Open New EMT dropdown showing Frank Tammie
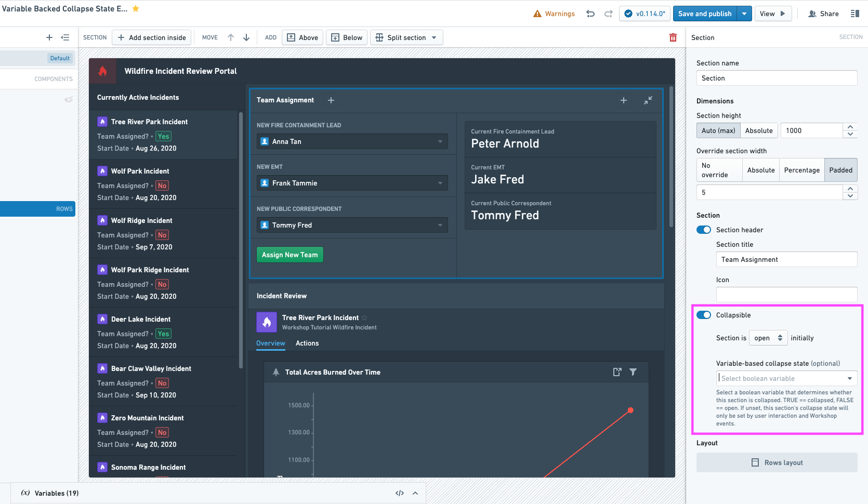Viewport: 868px width, 504px height. (x=352, y=183)
